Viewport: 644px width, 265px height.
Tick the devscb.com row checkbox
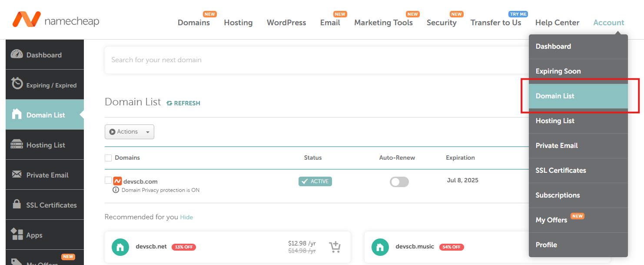click(x=108, y=180)
